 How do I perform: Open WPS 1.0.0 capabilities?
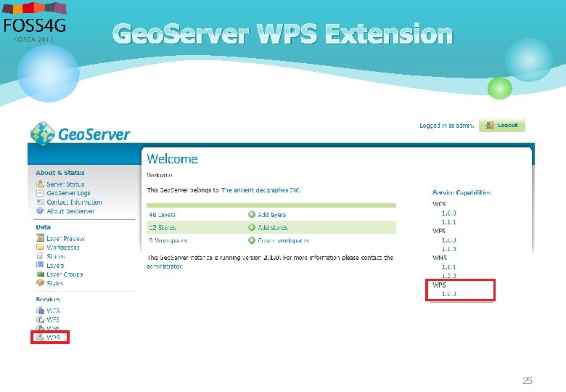[x=448, y=294]
